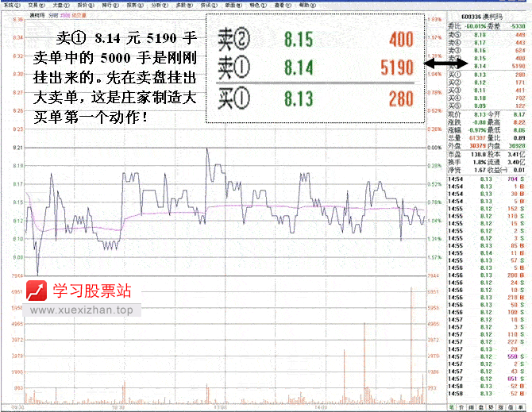Open the 系统 menu
The image size is (532, 412).
coord(12,5)
